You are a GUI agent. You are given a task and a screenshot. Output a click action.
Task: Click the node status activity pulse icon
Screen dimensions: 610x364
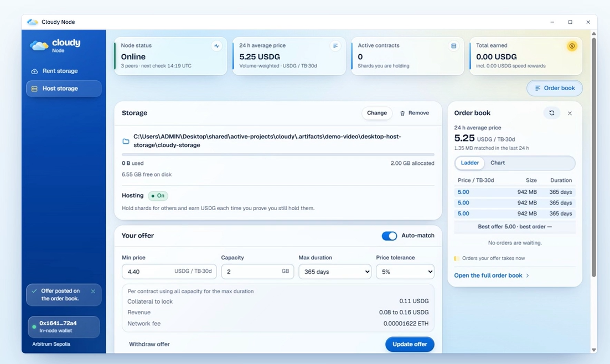point(216,46)
